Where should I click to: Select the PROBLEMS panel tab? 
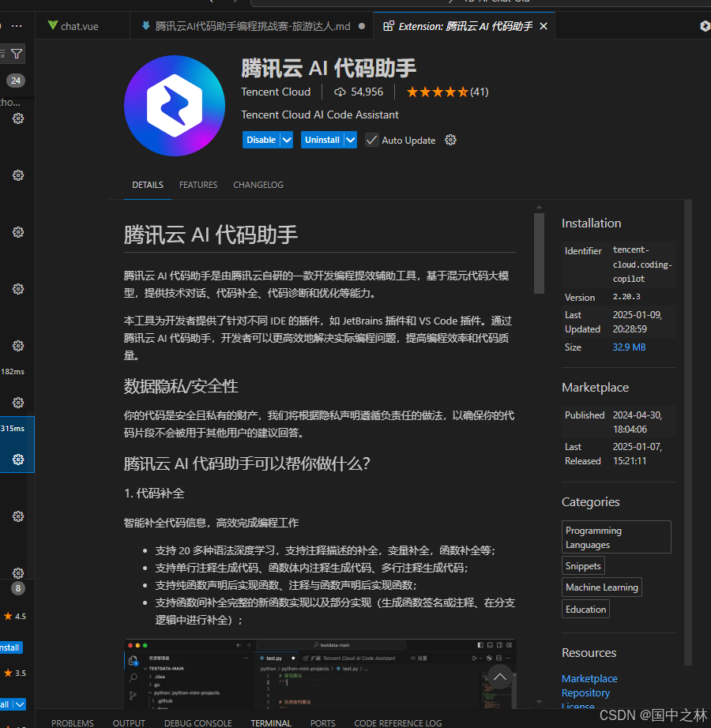pyautogui.click(x=73, y=723)
